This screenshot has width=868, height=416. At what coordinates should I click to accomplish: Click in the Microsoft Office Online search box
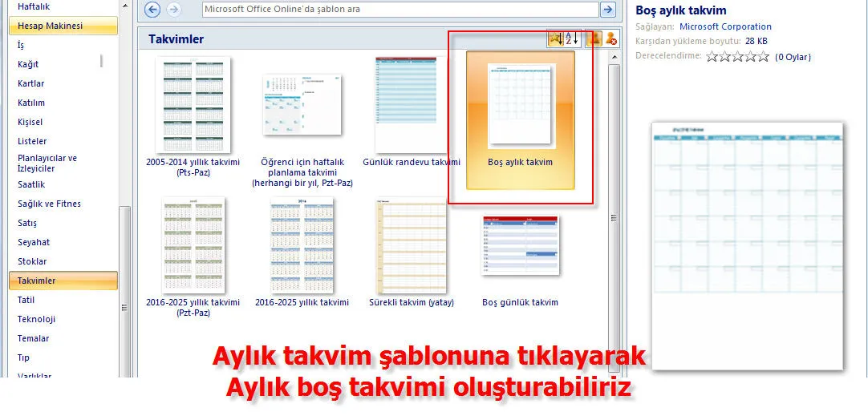400,10
